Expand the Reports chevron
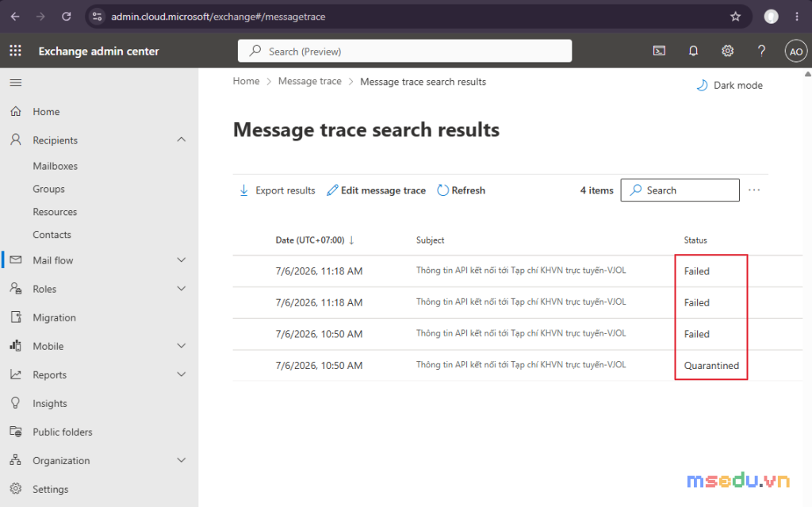This screenshot has height=507, width=812. point(182,374)
